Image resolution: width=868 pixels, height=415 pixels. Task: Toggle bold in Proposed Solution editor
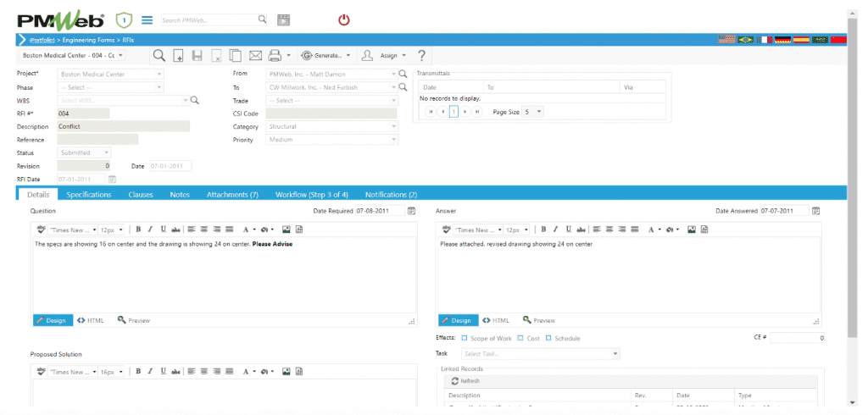[138, 371]
